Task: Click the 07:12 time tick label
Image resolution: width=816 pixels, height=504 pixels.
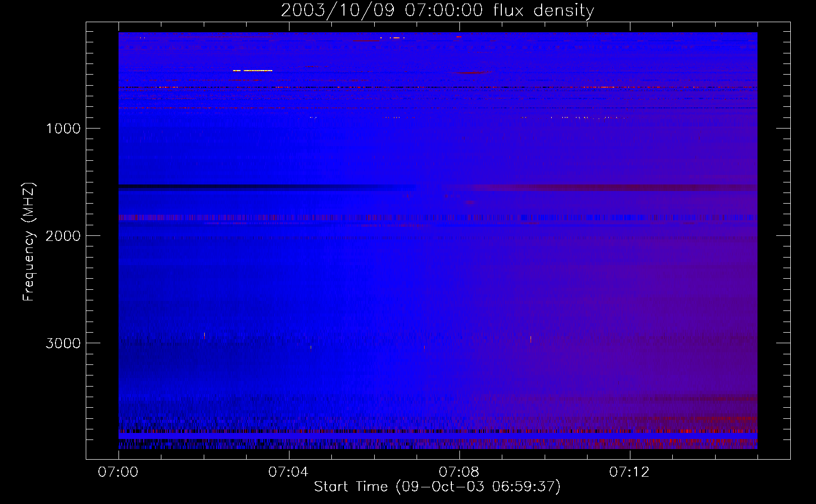Action: click(x=629, y=472)
